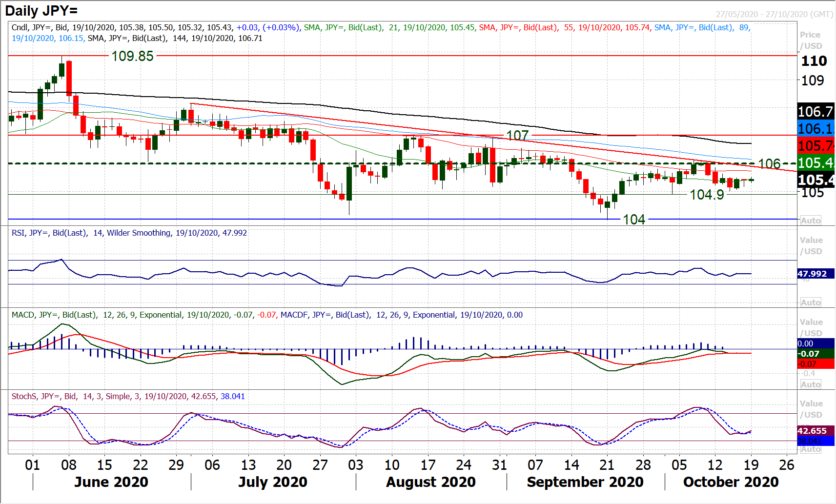Click the Auto button in RSI panel
Screen dimensions: 836x504
tap(810, 302)
